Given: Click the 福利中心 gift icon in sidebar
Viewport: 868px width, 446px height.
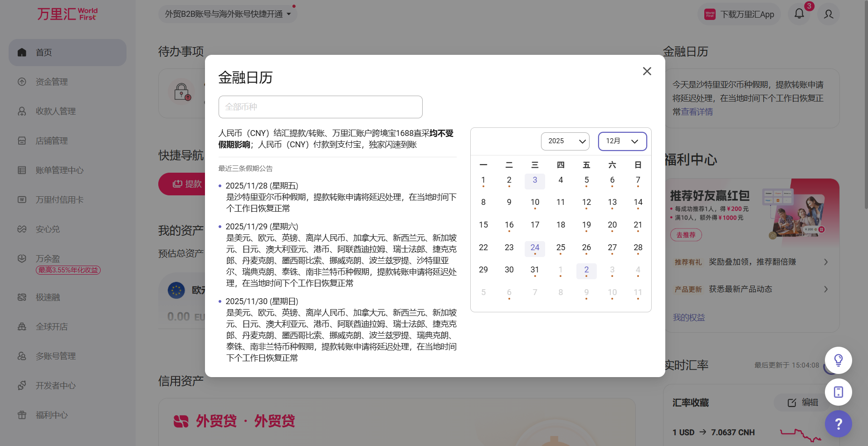Looking at the screenshot, I should coord(22,415).
